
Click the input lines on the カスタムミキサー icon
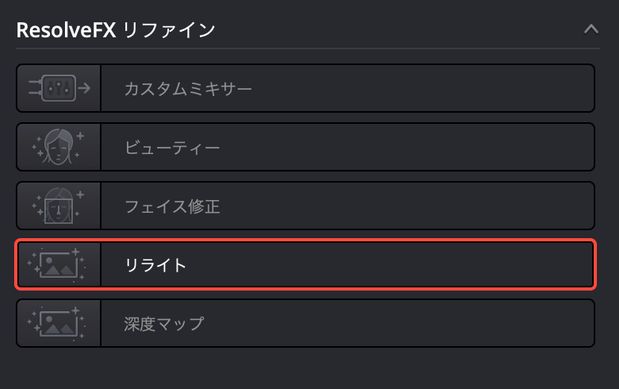click(x=35, y=88)
